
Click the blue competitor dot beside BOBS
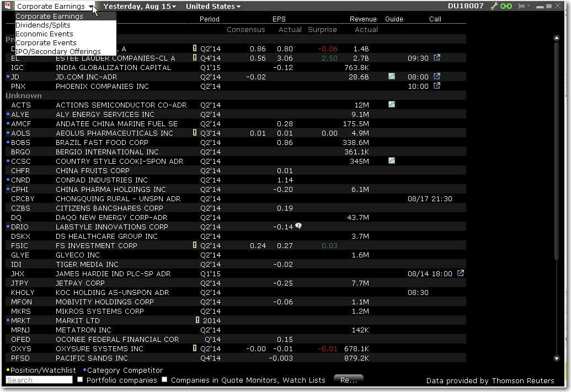[8, 142]
